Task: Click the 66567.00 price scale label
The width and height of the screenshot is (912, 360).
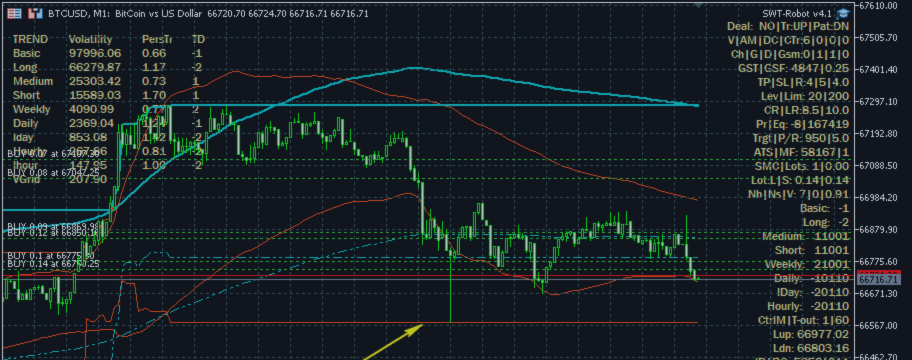Action: (x=877, y=325)
